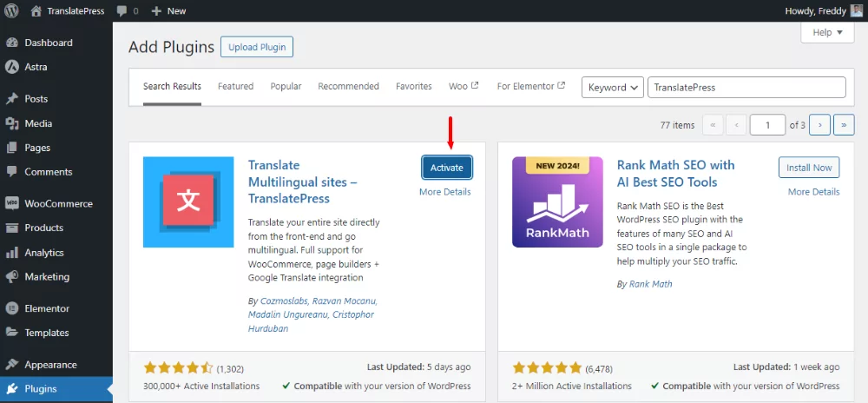This screenshot has height=403, width=868.
Task: Click "300,000+ Active Installations" text
Action: point(201,386)
